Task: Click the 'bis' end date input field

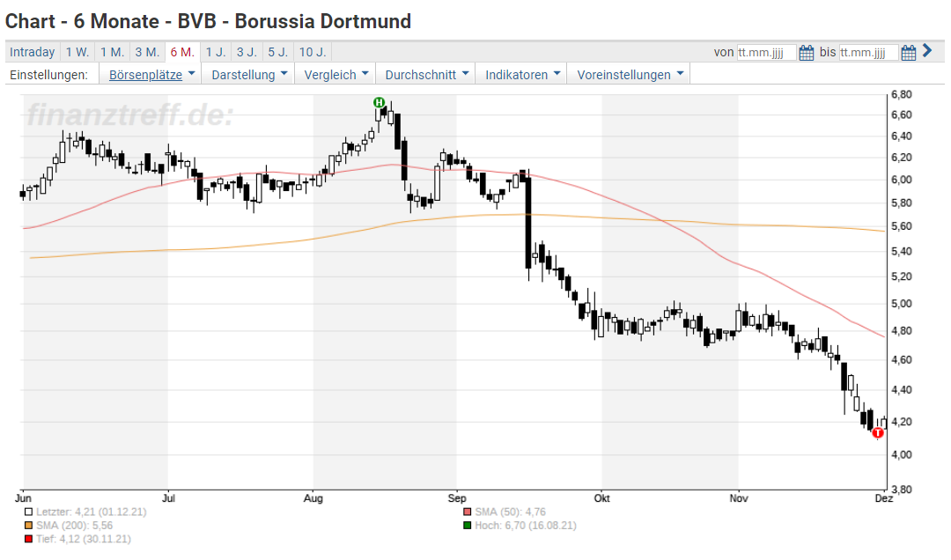Action: (x=868, y=53)
